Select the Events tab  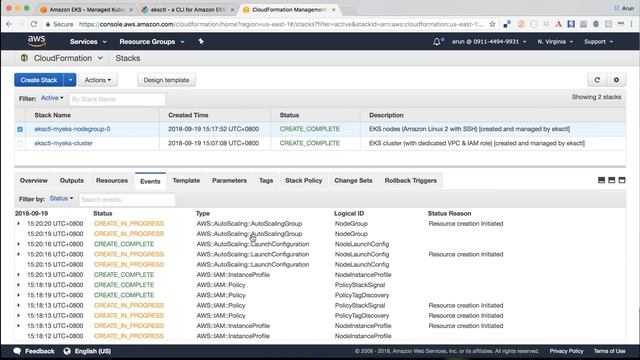(150, 181)
